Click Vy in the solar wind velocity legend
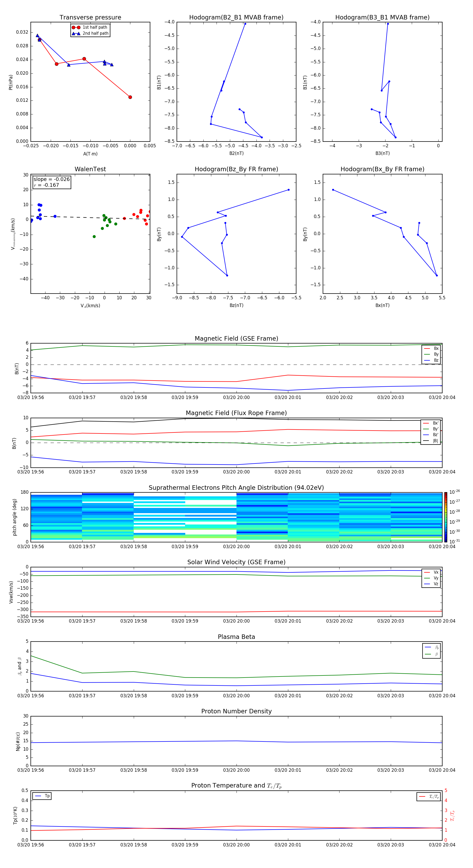 pyautogui.click(x=431, y=578)
